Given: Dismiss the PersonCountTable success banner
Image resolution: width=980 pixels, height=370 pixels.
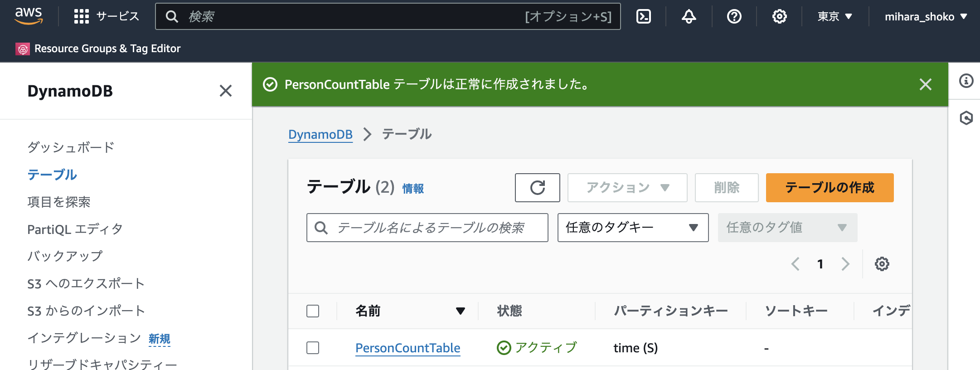Looking at the screenshot, I should tap(926, 84).
